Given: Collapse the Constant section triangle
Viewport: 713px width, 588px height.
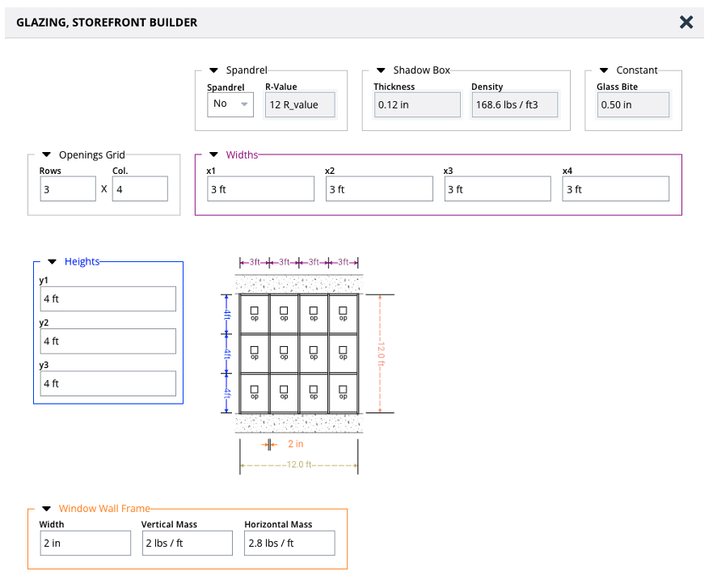Looking at the screenshot, I should [604, 70].
